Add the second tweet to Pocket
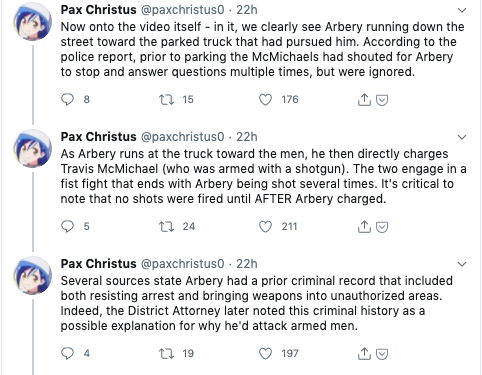The width and height of the screenshot is (482, 375). (x=382, y=227)
